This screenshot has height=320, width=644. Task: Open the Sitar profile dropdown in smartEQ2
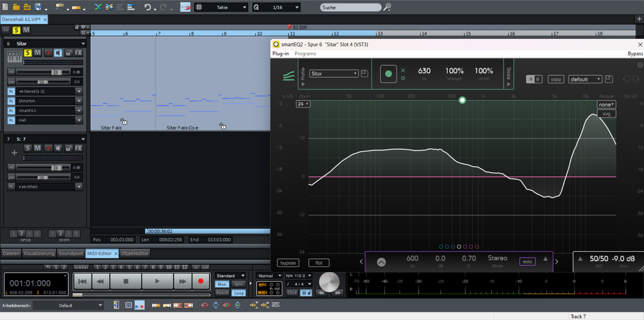tap(334, 74)
